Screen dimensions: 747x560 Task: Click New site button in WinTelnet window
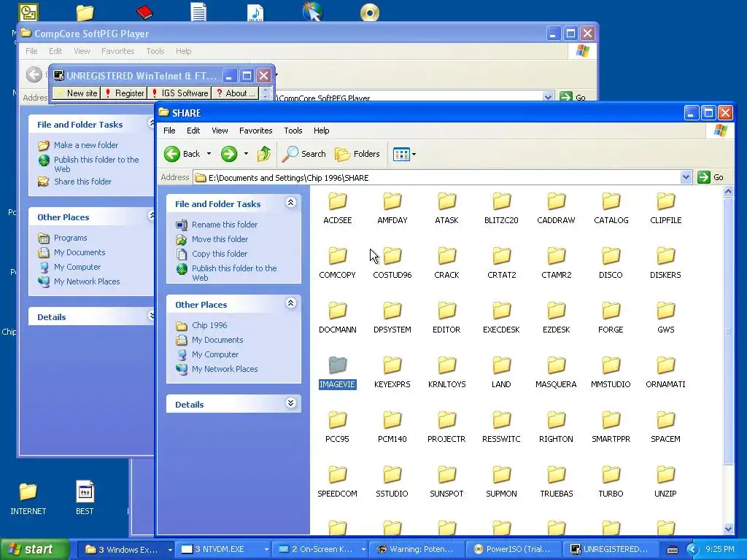(x=77, y=93)
